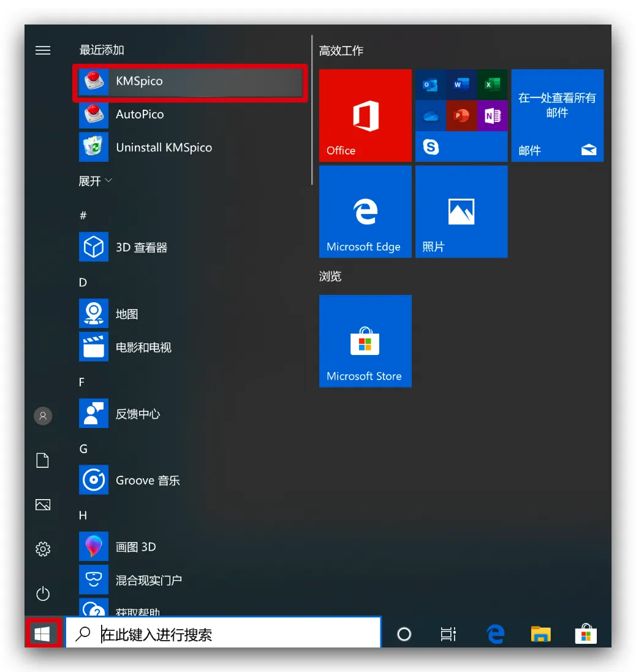Open Uninstall KMSpico entry
636x672 pixels.
[190, 147]
